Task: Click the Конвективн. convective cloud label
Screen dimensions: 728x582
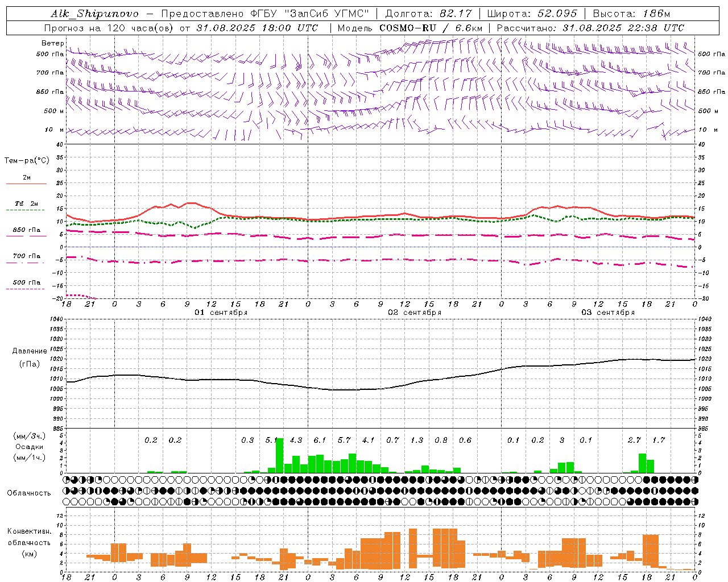Action: (30, 531)
